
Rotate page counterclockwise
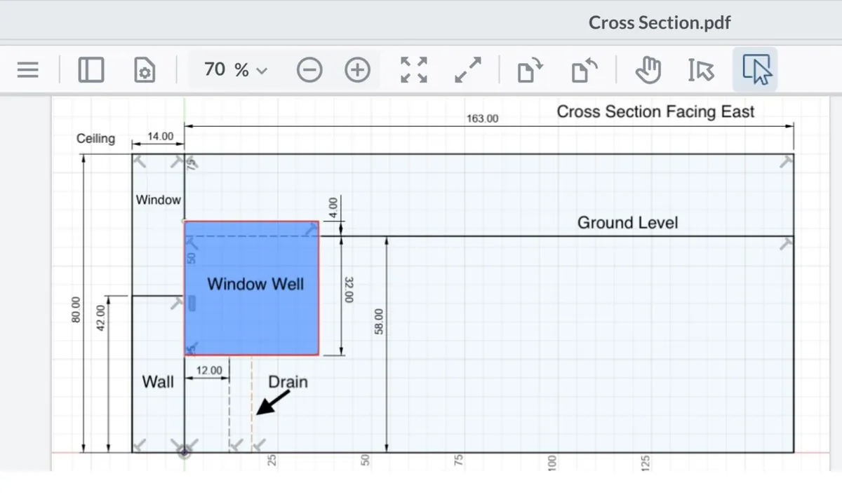click(584, 70)
